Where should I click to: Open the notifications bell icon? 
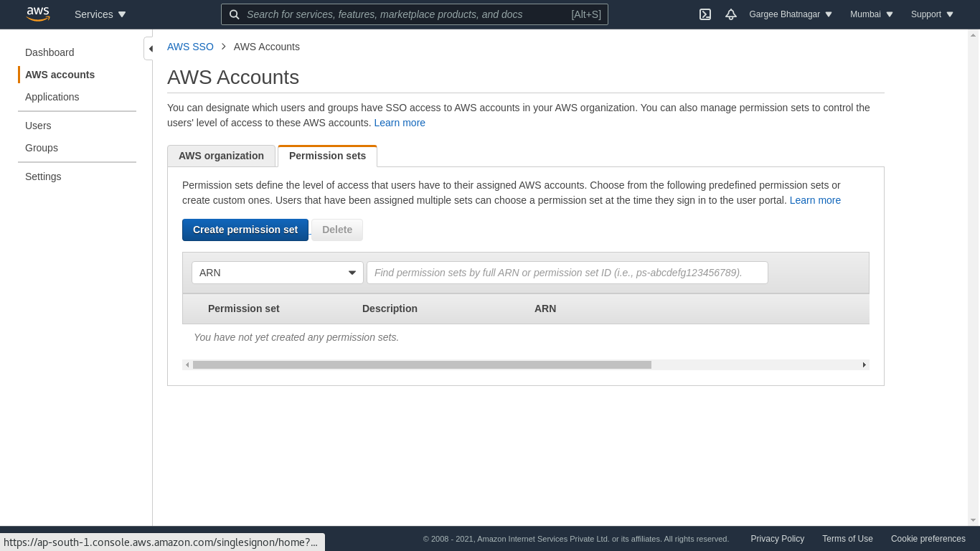pyautogui.click(x=731, y=14)
